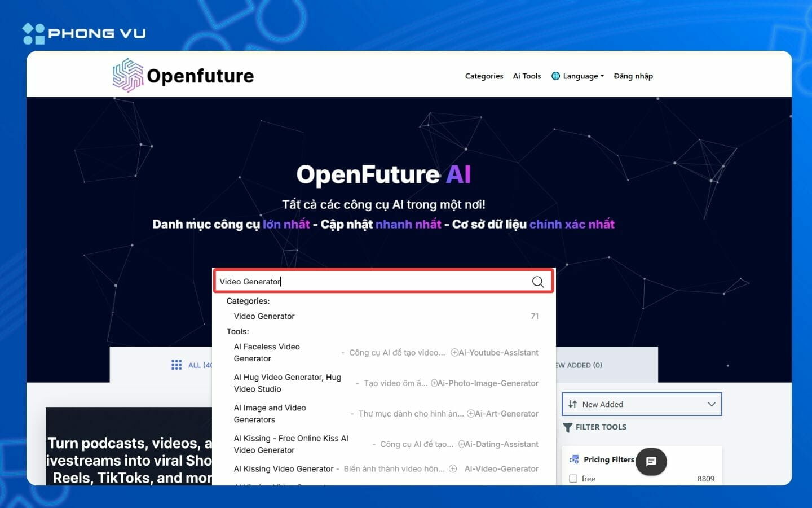
Task: Click the 71 count beside Video Generator
Action: coord(535,316)
